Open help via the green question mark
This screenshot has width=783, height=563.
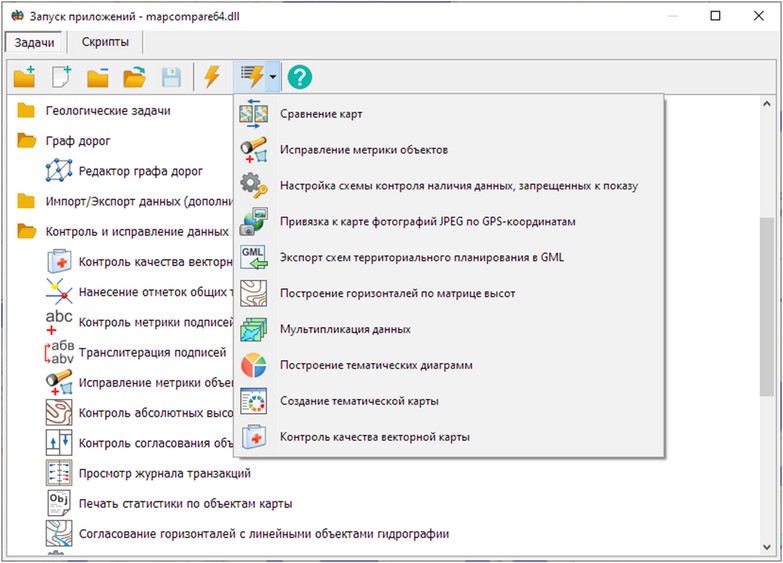299,76
